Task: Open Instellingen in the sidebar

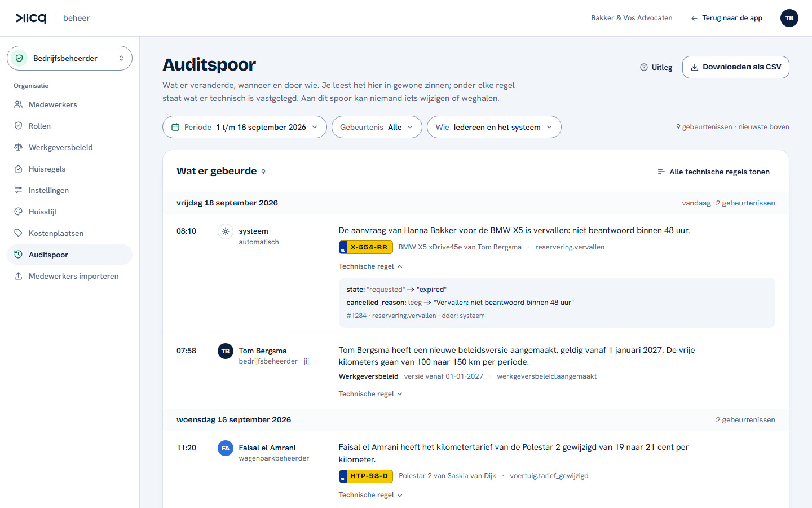Action: pos(69,190)
